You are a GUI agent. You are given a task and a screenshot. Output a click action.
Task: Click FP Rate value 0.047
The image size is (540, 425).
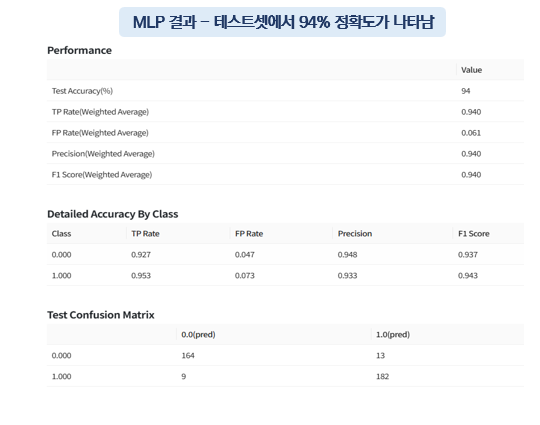245,255
